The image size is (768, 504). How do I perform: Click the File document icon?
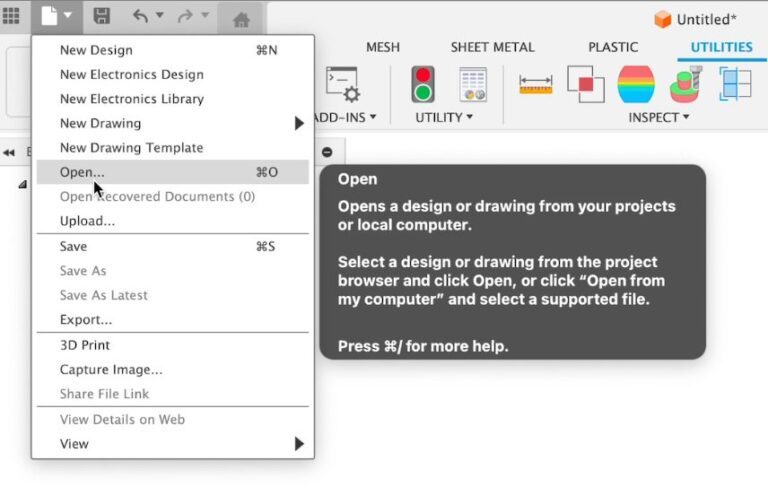coord(49,16)
